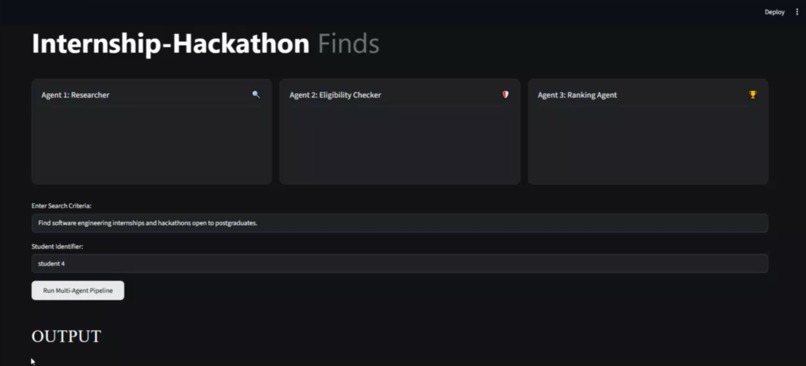Viewport: 806px width, 366px height.
Task: Click the OUTPUT heading
Action: click(x=66, y=337)
